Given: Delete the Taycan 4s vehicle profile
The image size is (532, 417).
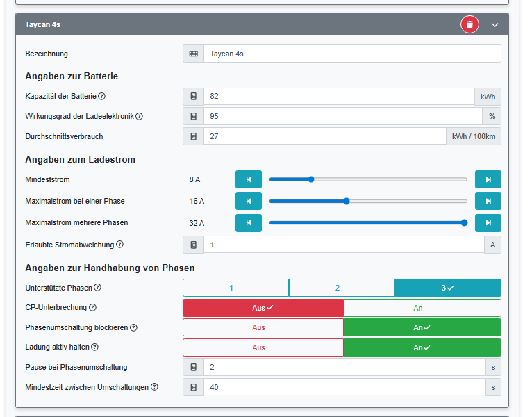Looking at the screenshot, I should click(469, 24).
